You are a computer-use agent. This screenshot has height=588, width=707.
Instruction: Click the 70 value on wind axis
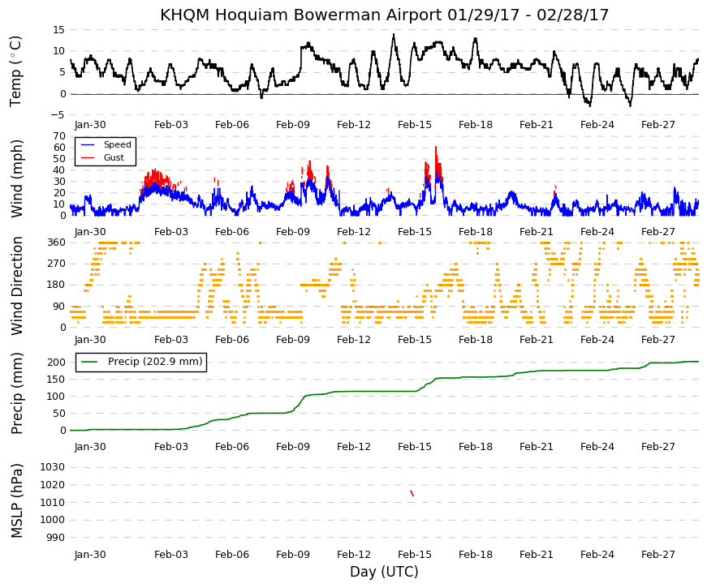click(x=59, y=136)
